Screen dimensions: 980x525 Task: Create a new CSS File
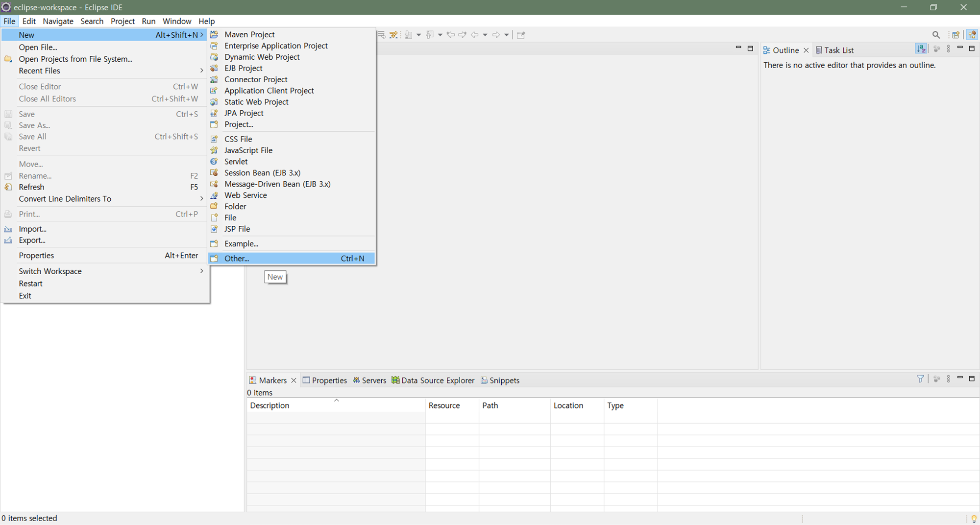[x=292, y=139]
